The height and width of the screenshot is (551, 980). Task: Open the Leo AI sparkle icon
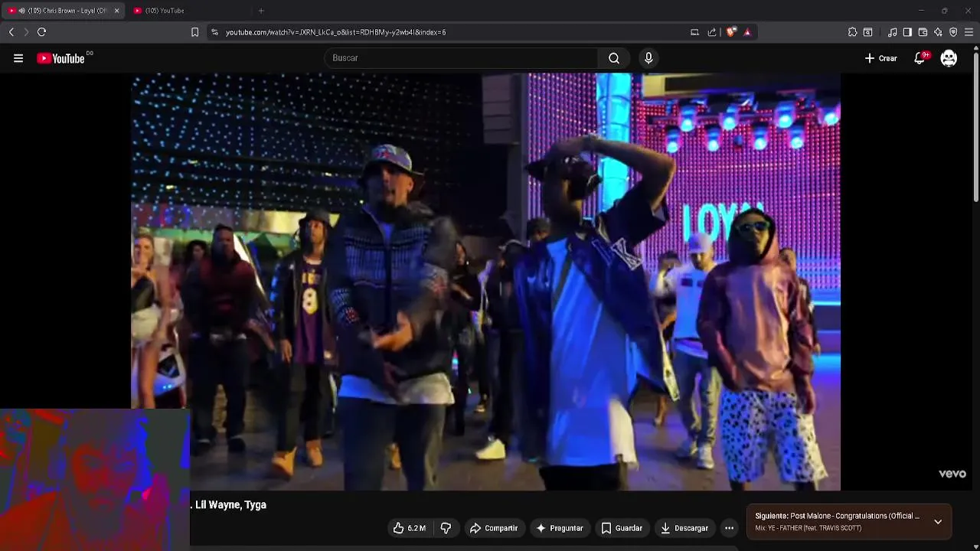938,32
